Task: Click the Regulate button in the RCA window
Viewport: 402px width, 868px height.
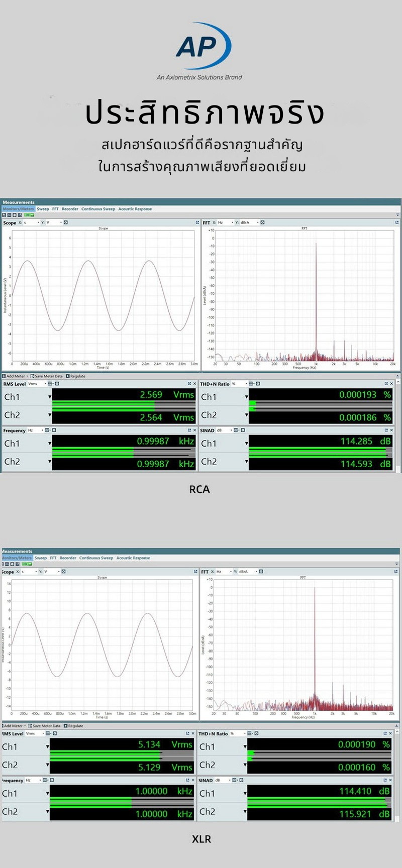Action: coord(75,376)
